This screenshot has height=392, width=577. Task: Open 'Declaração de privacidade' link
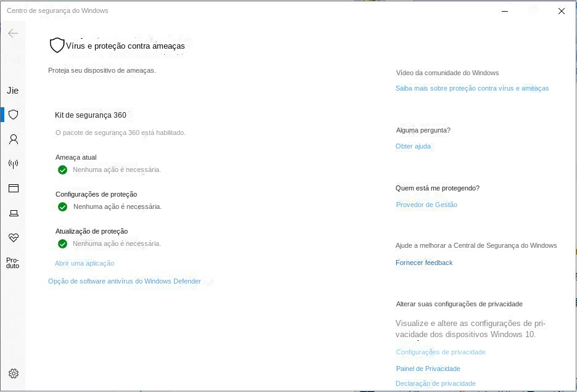436,383
